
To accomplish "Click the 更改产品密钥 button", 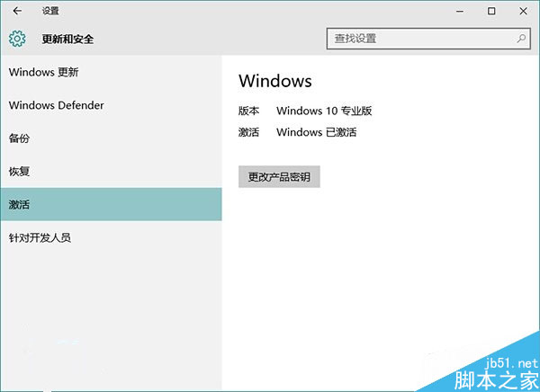I will (279, 177).
